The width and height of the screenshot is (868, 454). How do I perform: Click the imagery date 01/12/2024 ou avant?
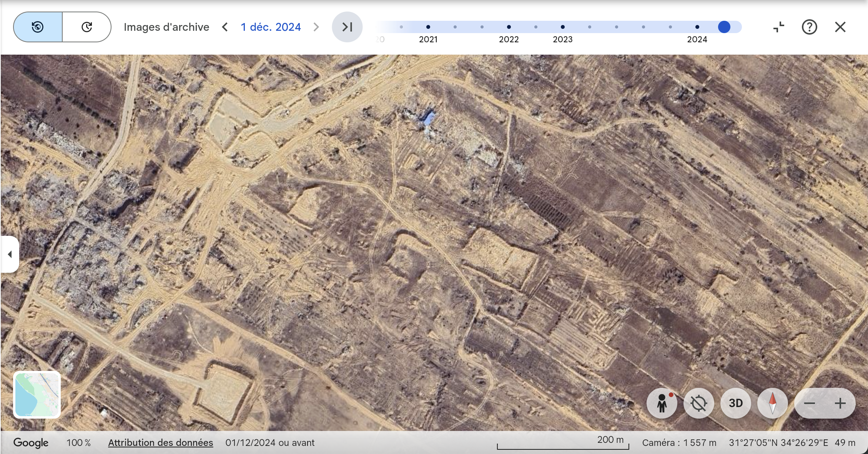pos(270,443)
